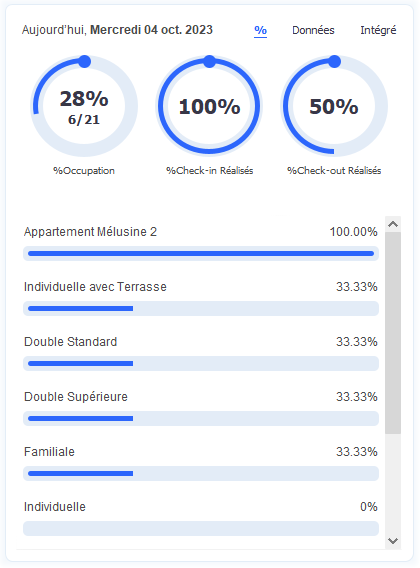Click the Double Standard progress bar
Screen dimensions: 420x568
201,363
